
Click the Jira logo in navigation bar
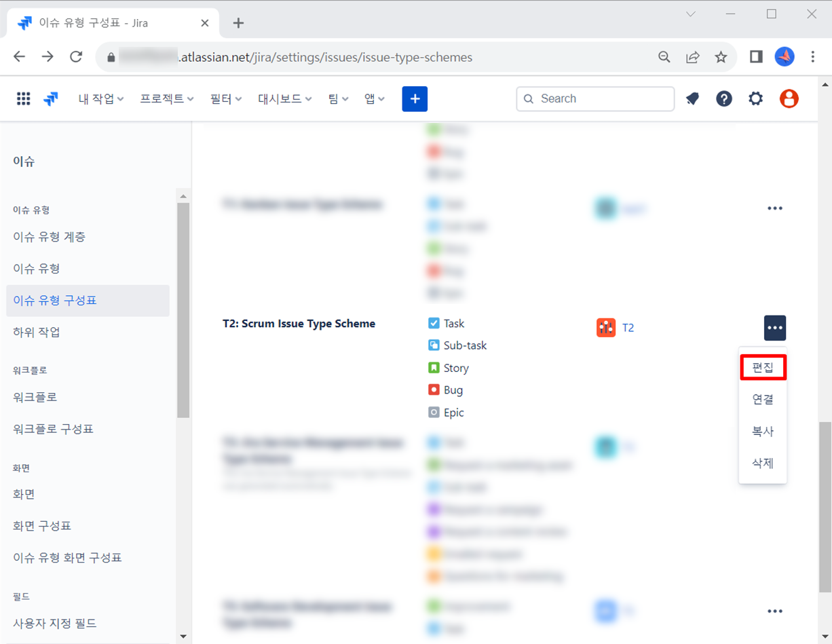coord(51,99)
